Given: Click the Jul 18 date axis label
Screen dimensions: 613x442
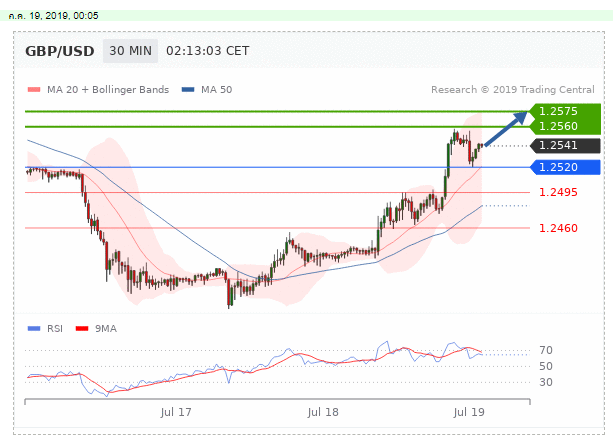Looking at the screenshot, I should [x=323, y=412].
